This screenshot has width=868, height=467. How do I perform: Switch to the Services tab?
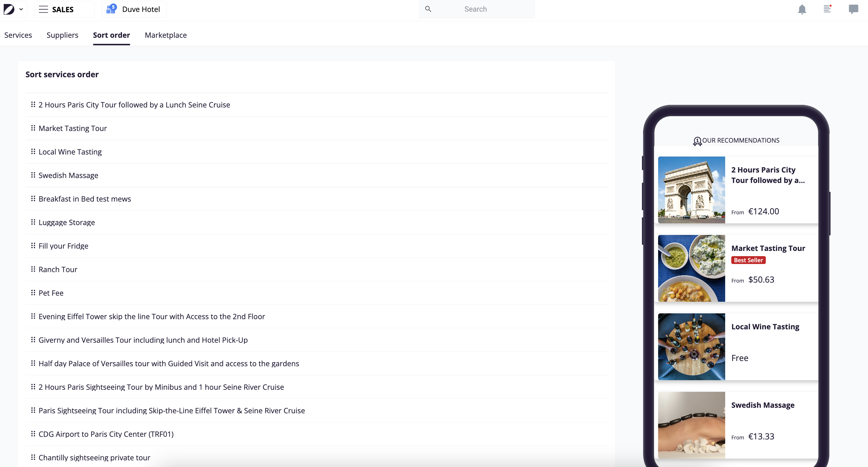(x=18, y=35)
